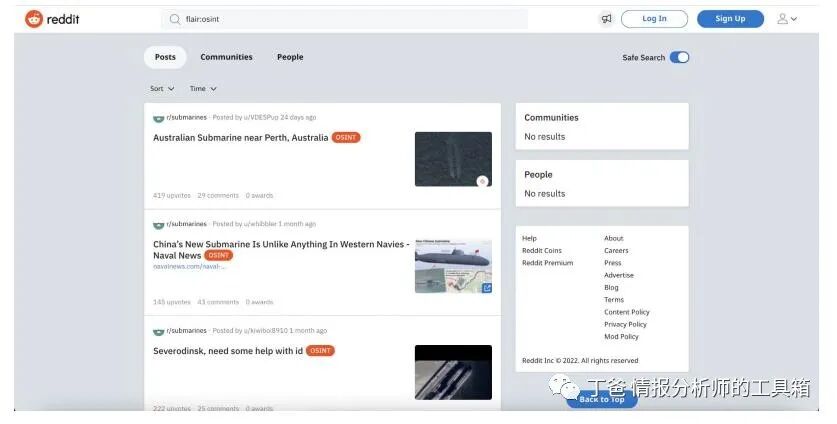Open the Severodinsk, need some help with id post
837x424 pixels.
228,351
